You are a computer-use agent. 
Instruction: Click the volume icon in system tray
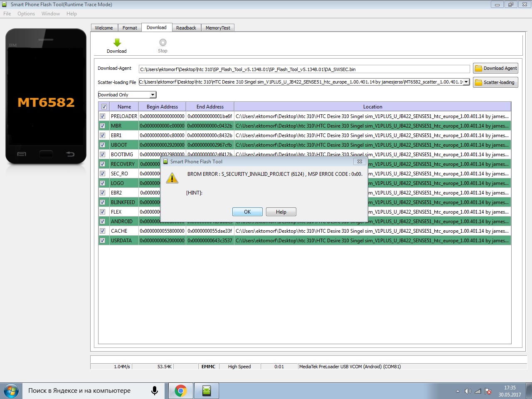(468, 391)
